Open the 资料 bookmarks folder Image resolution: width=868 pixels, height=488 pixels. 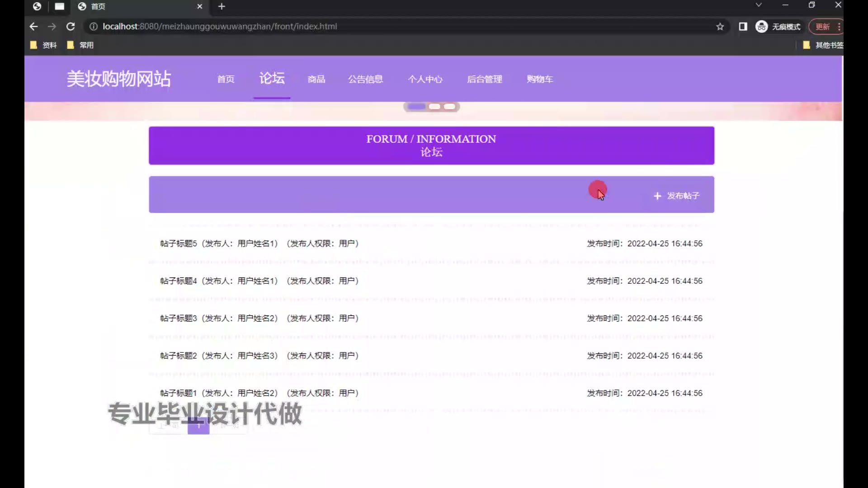[44, 45]
